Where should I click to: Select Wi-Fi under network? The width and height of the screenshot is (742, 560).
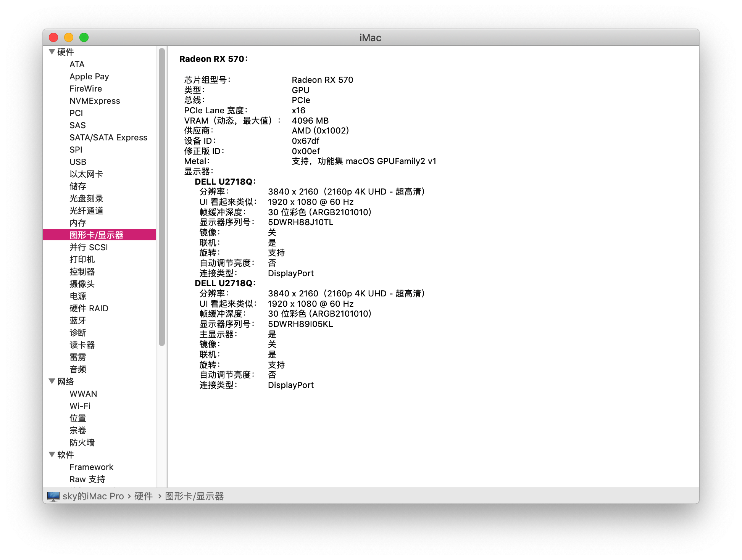(x=80, y=406)
